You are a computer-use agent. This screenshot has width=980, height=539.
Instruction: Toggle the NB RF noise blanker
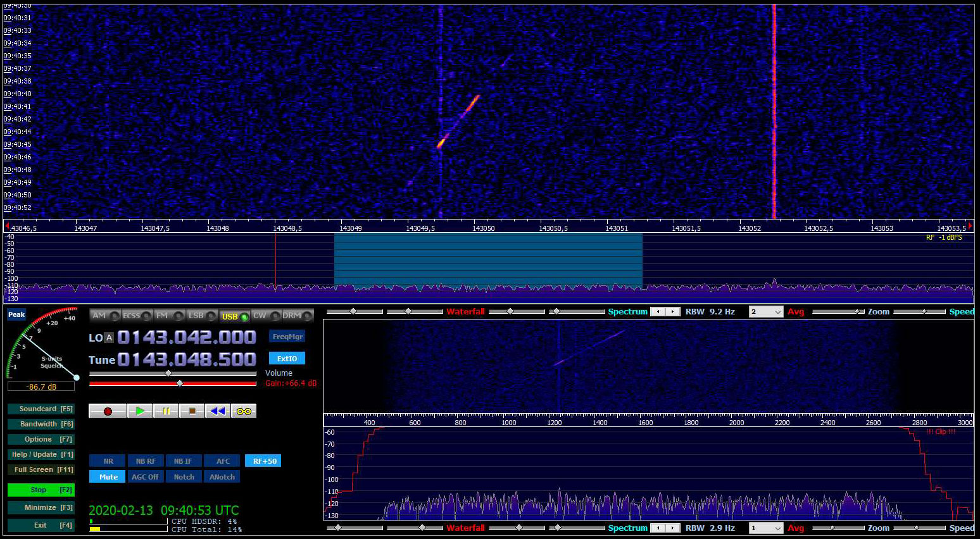(x=146, y=461)
